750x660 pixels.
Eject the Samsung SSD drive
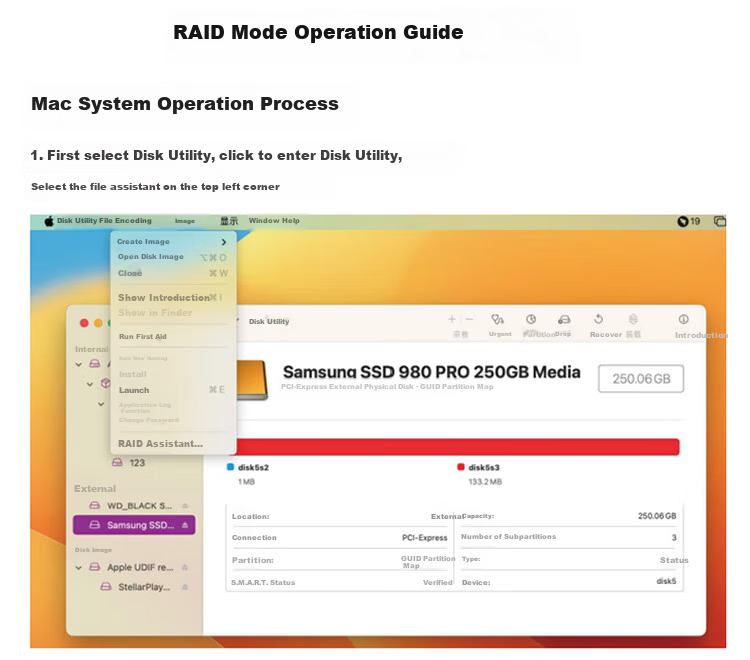tap(185, 525)
